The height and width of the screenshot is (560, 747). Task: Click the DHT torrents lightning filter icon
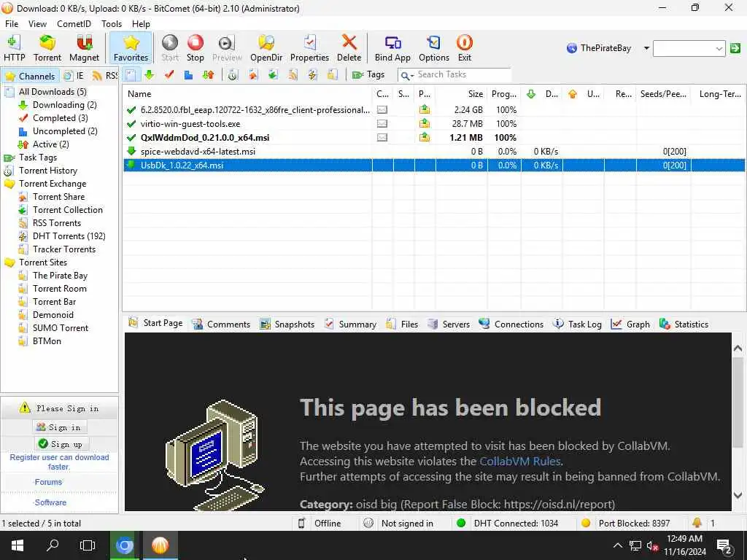tap(312, 75)
